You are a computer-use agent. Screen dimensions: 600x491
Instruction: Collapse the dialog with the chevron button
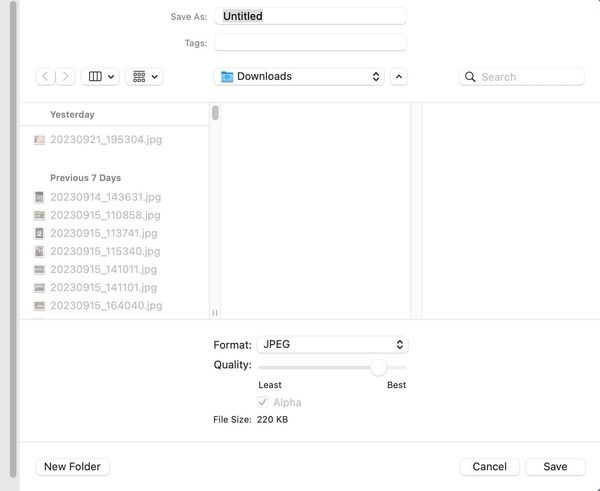click(x=399, y=77)
